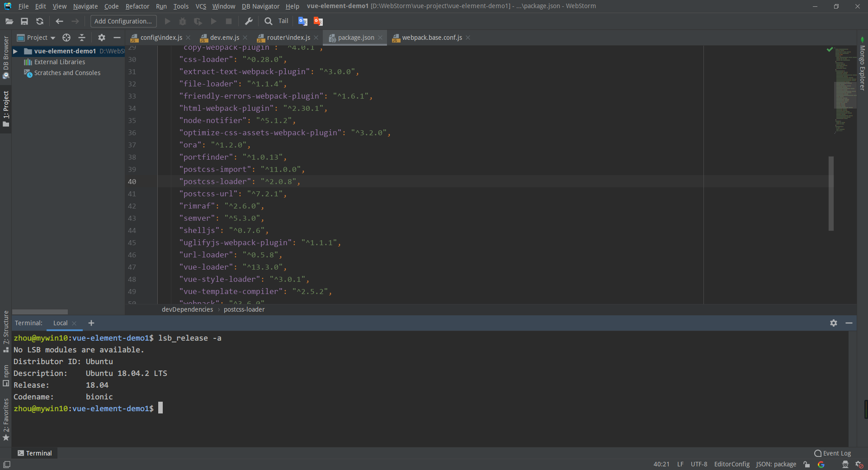
Task: Click the Google icon in the status bar
Action: click(x=821, y=464)
